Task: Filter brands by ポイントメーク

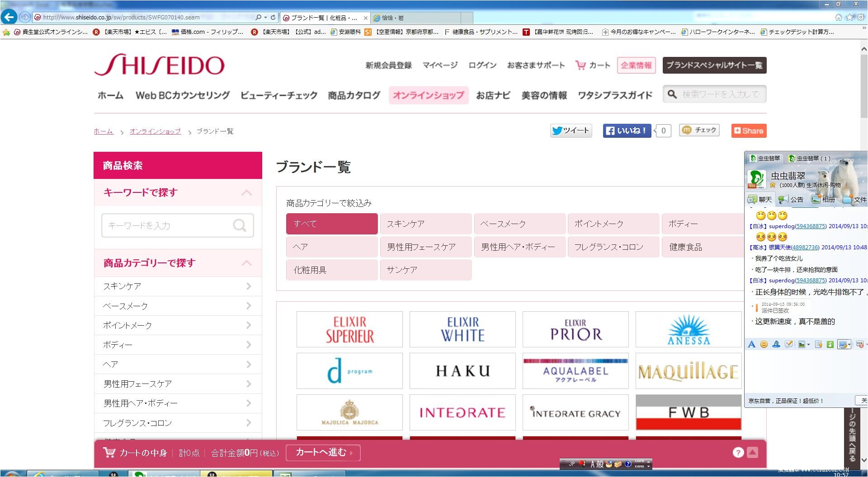Action: (x=613, y=224)
